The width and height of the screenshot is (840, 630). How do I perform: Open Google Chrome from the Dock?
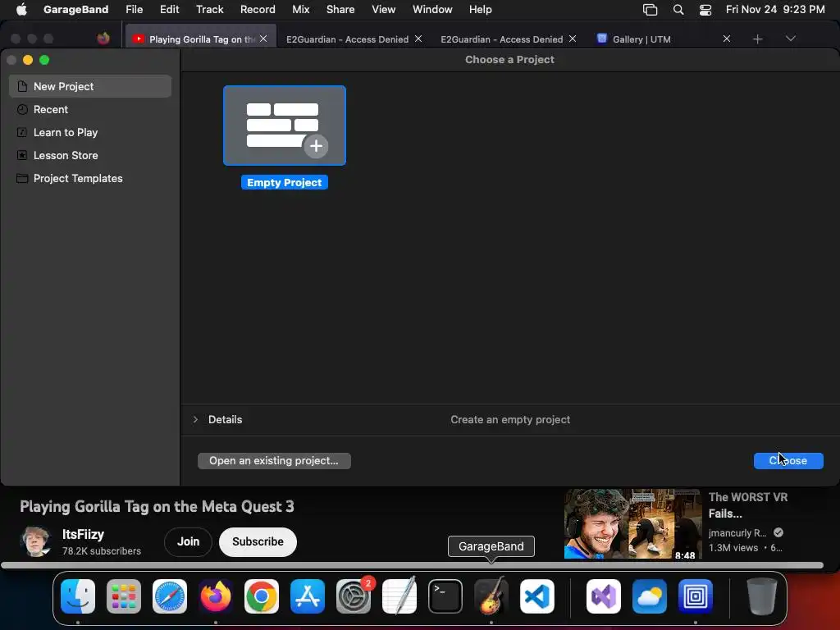(262, 596)
